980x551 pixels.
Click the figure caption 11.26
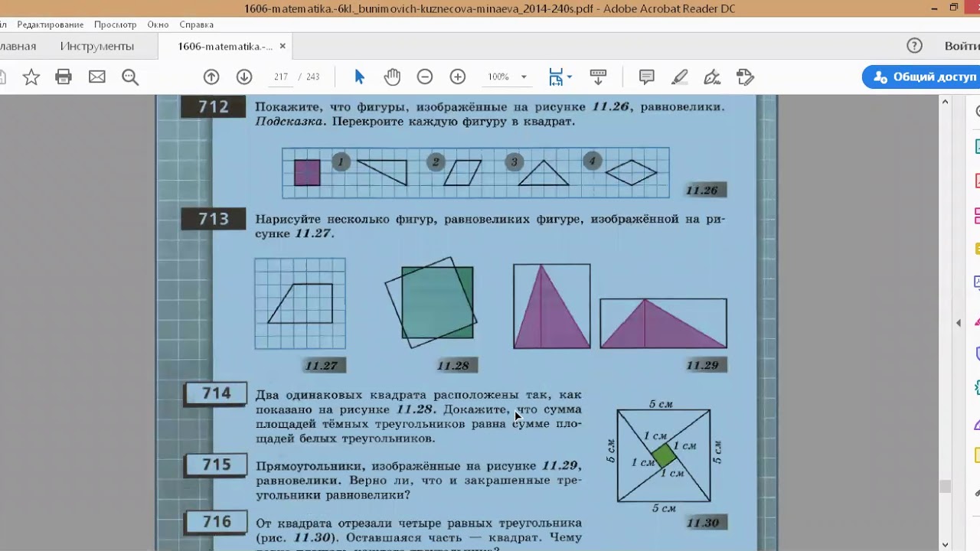tap(702, 191)
